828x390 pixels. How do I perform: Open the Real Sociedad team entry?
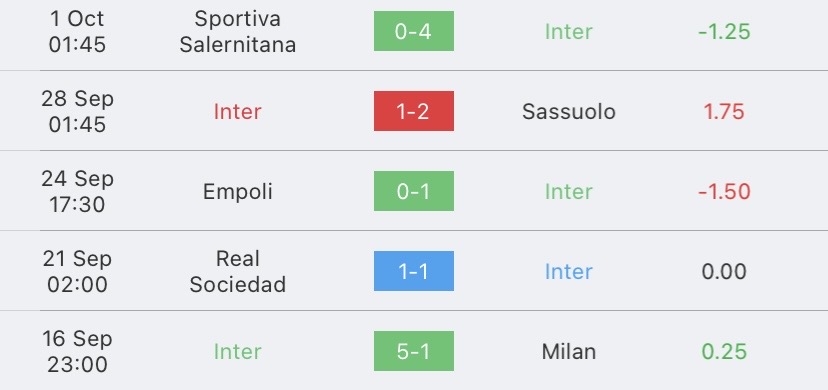click(x=238, y=271)
